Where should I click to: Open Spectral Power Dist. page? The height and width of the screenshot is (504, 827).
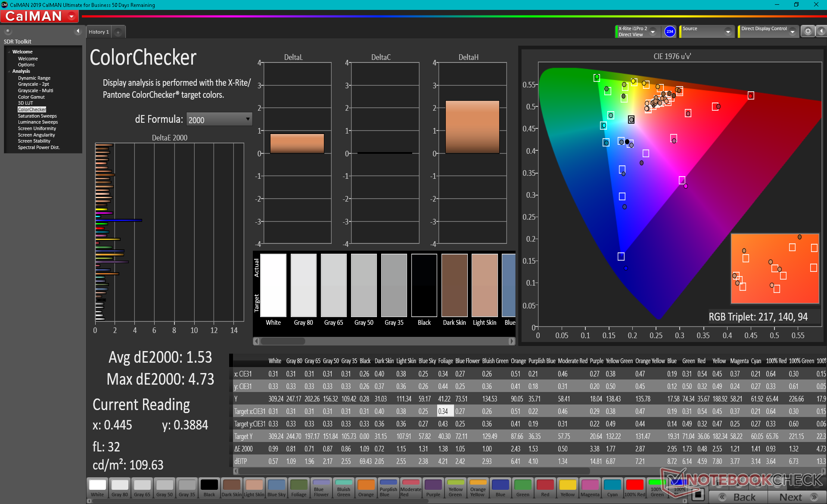[39, 148]
